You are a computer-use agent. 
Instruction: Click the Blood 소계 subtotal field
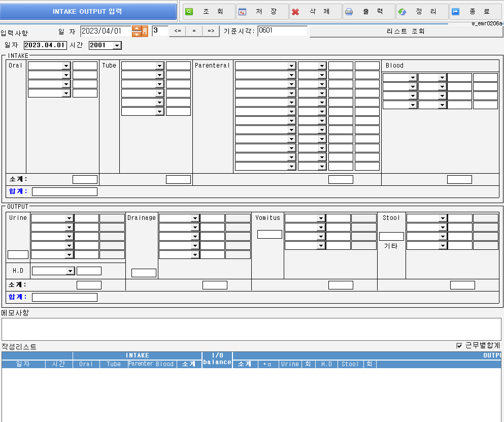459,179
